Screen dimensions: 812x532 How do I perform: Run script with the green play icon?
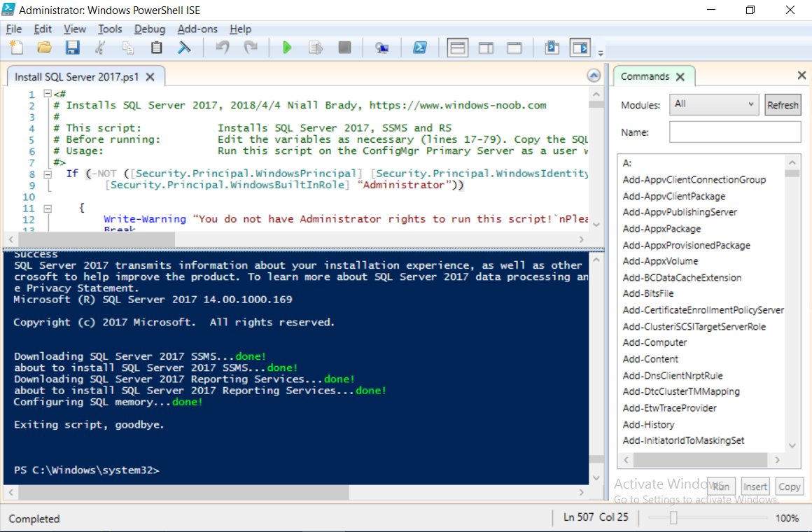[x=288, y=48]
